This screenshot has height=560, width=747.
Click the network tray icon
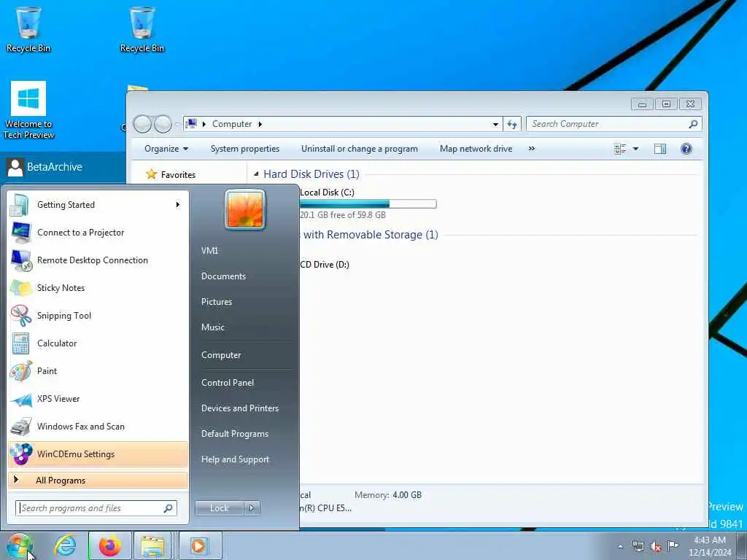click(638, 546)
